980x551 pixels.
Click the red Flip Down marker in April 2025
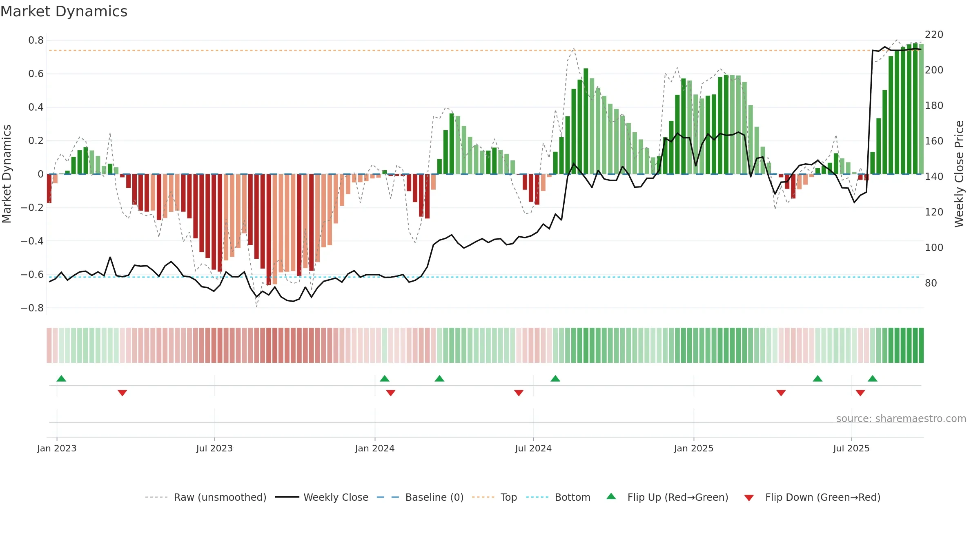781,393
